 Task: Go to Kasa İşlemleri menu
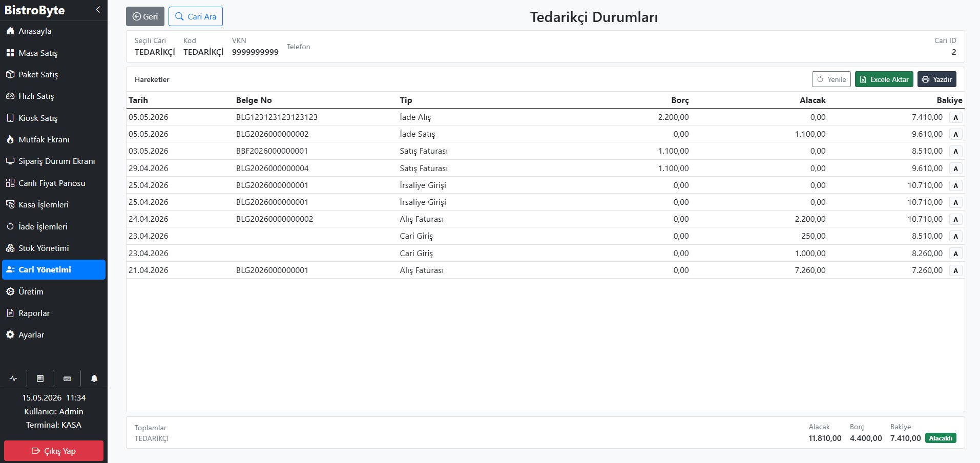(x=54, y=204)
